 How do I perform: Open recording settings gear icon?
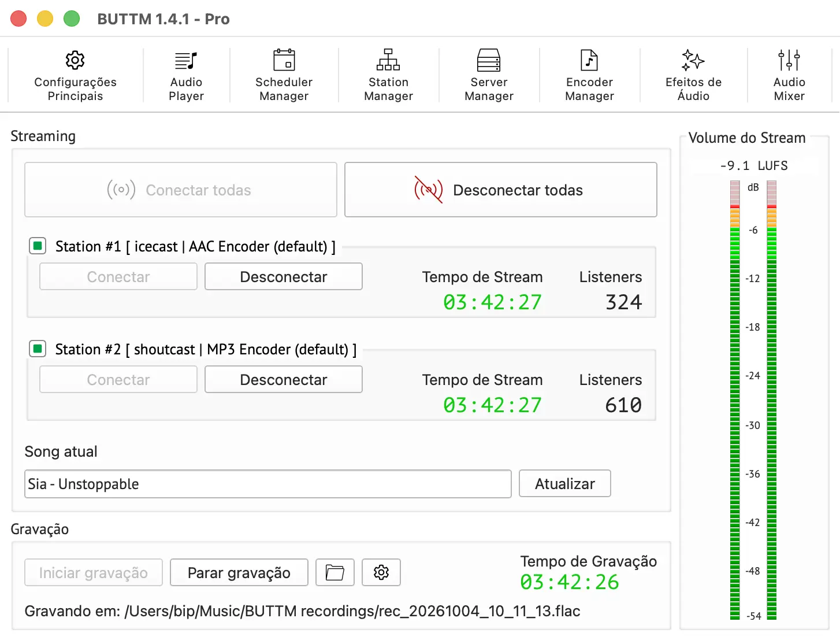click(381, 572)
